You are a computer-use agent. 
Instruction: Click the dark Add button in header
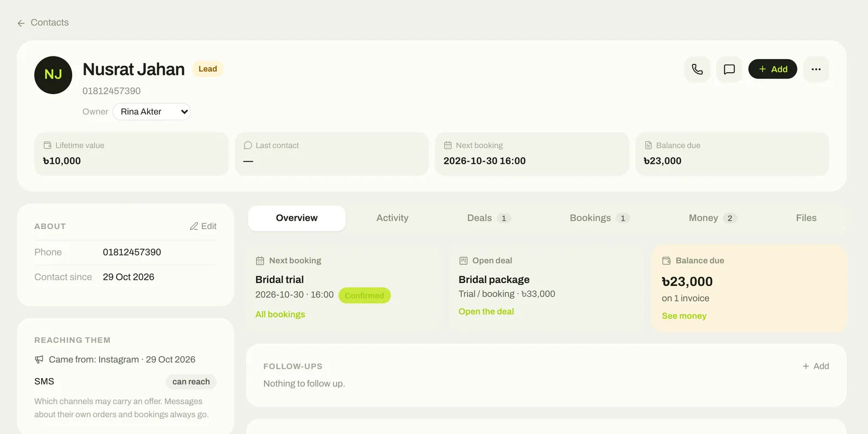tap(773, 69)
